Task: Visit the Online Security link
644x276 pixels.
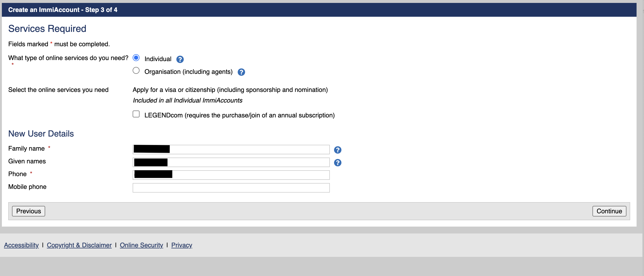Action: 141,245
